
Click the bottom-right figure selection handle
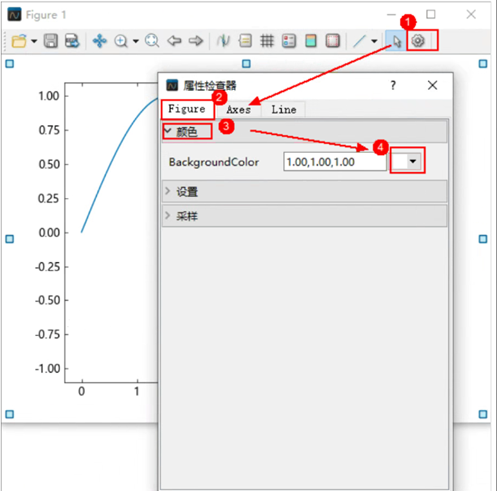[x=483, y=414]
